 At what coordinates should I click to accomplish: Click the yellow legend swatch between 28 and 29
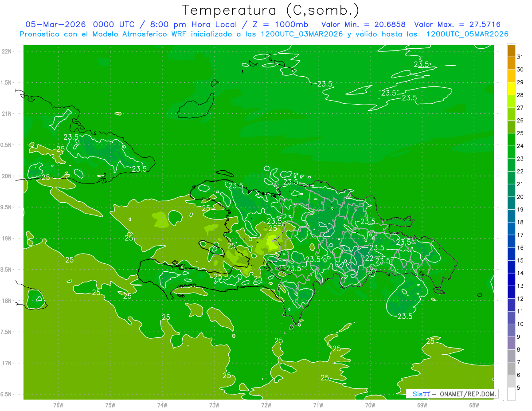[x=511, y=89]
